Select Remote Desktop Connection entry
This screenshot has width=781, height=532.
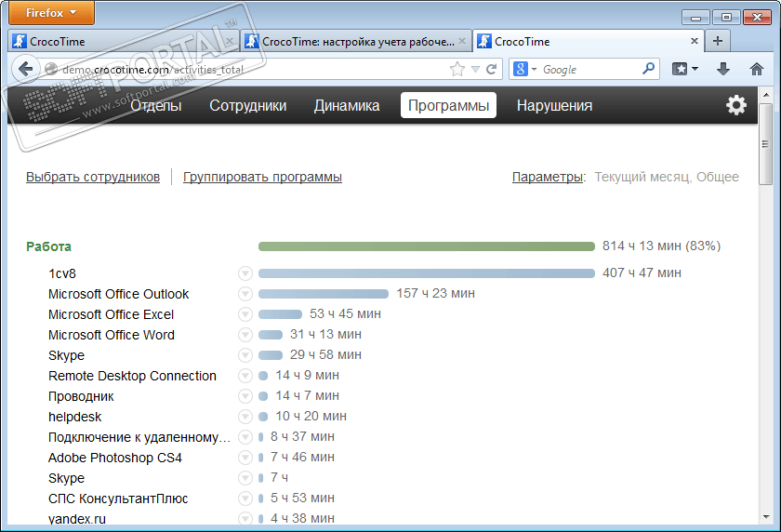[x=132, y=376]
